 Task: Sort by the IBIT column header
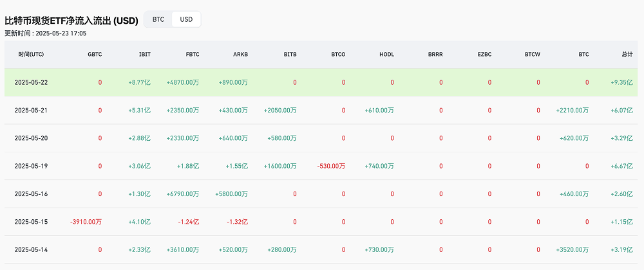144,55
